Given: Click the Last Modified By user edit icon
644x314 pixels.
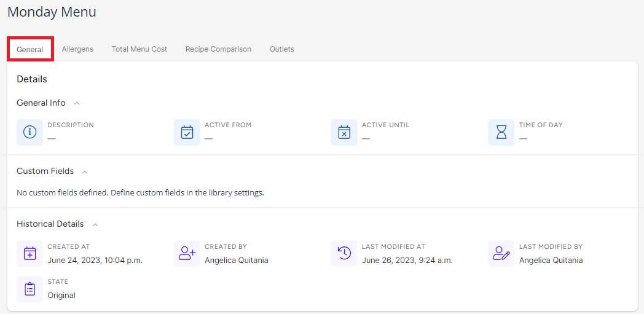Looking at the screenshot, I should (x=501, y=253).
